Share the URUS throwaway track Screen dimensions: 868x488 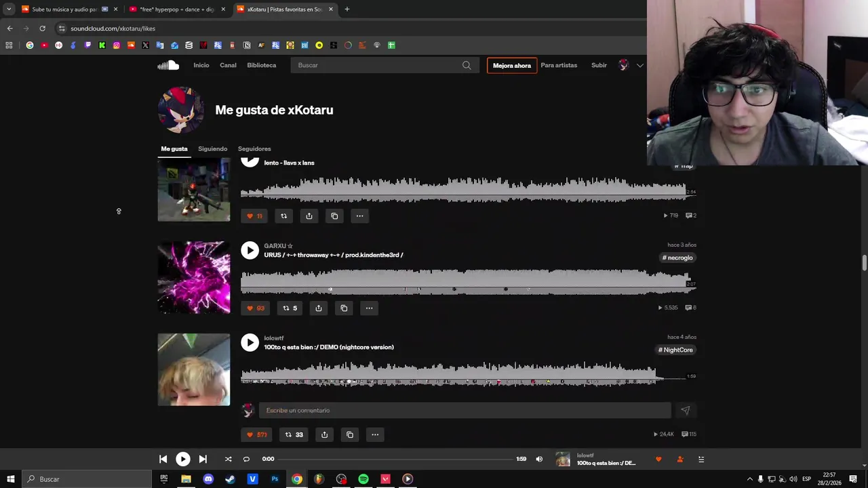[x=319, y=308]
